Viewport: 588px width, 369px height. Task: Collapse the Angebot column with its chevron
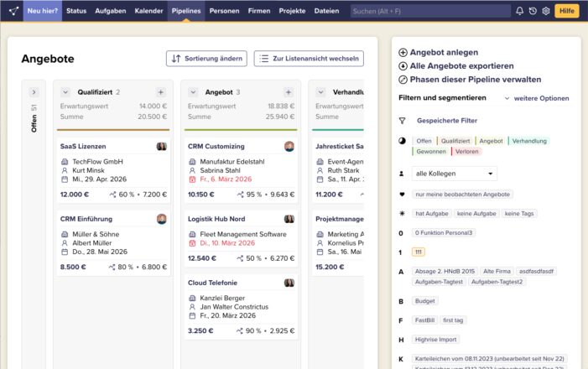coord(193,92)
